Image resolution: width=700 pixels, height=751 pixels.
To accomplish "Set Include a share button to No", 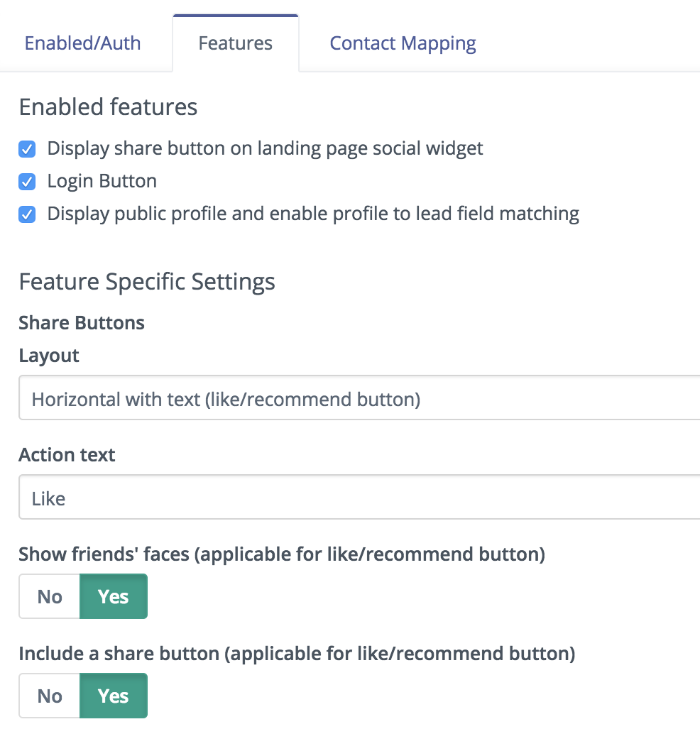I will pos(50,696).
